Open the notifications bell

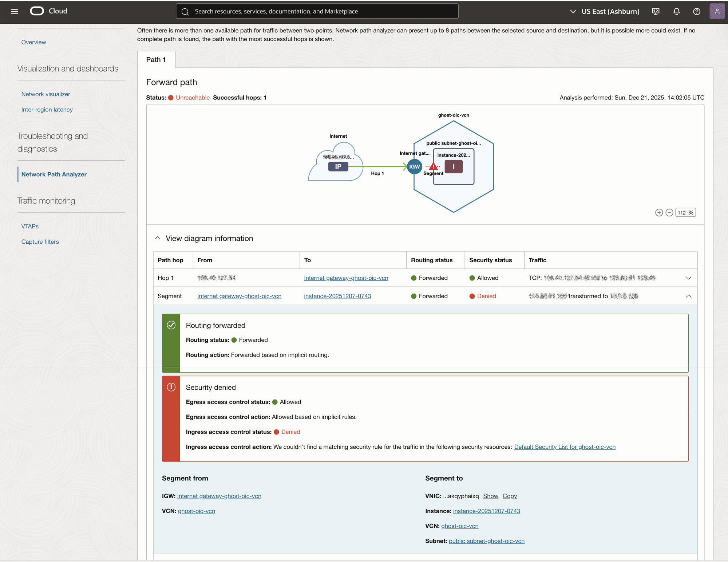(x=676, y=11)
